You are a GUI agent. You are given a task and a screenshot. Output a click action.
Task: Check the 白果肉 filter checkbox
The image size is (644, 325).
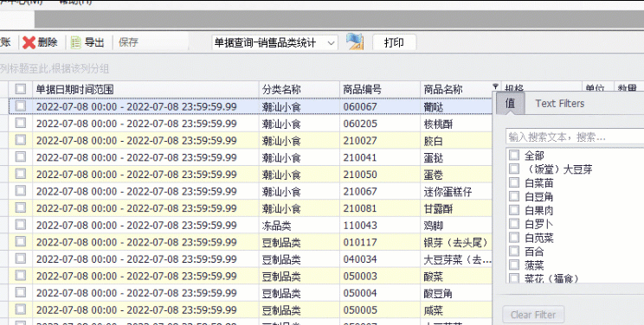tap(514, 210)
